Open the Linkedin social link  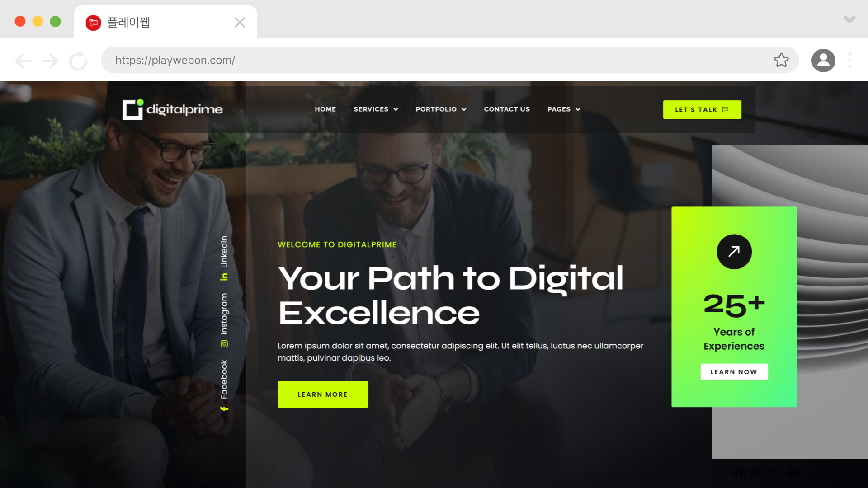(224, 258)
